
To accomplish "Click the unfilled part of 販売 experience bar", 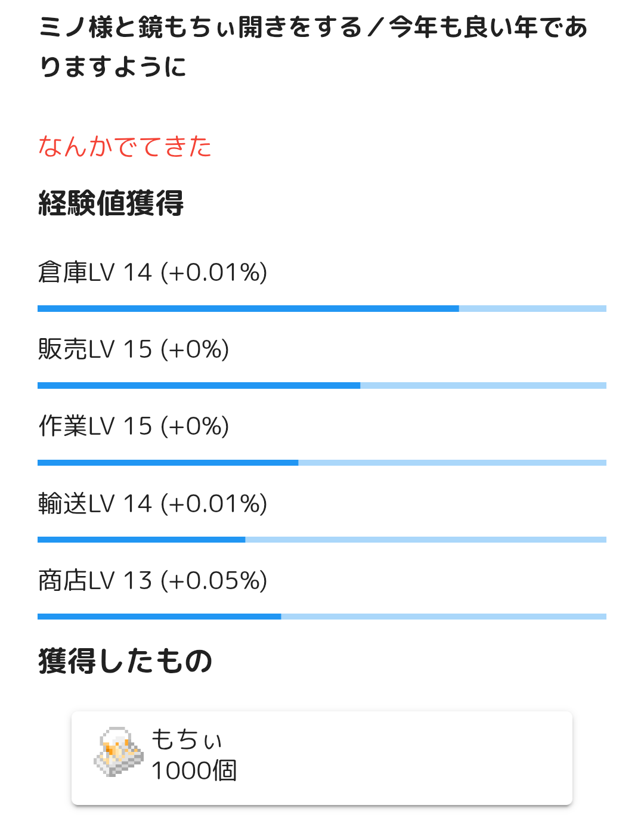I will click(x=483, y=386).
